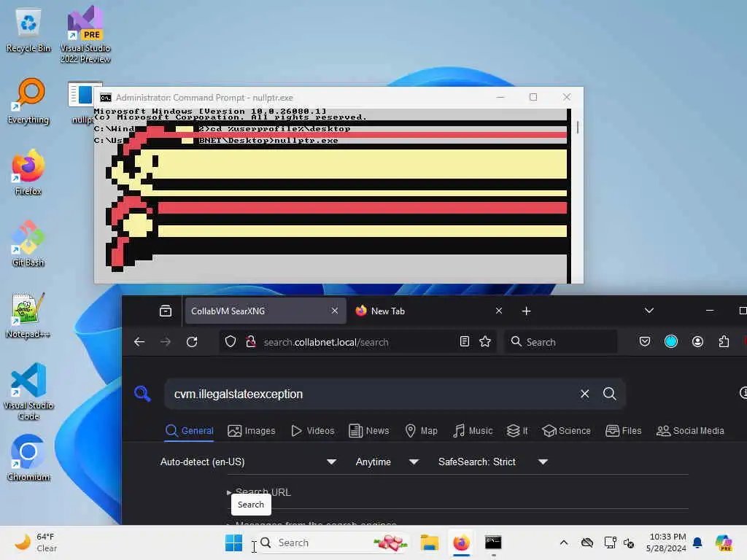The height and width of the screenshot is (560, 747).
Task: Open Firefox View icon left of tabs
Action: pos(166,311)
